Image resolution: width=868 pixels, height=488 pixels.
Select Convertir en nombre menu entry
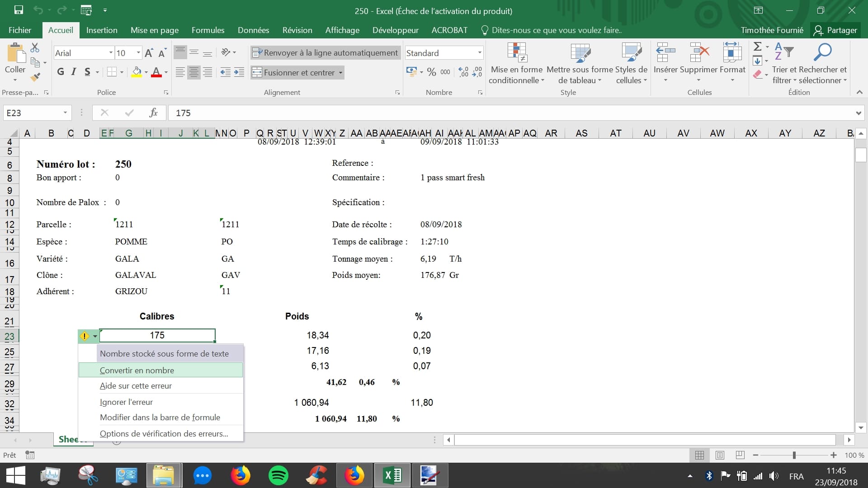[x=137, y=370]
